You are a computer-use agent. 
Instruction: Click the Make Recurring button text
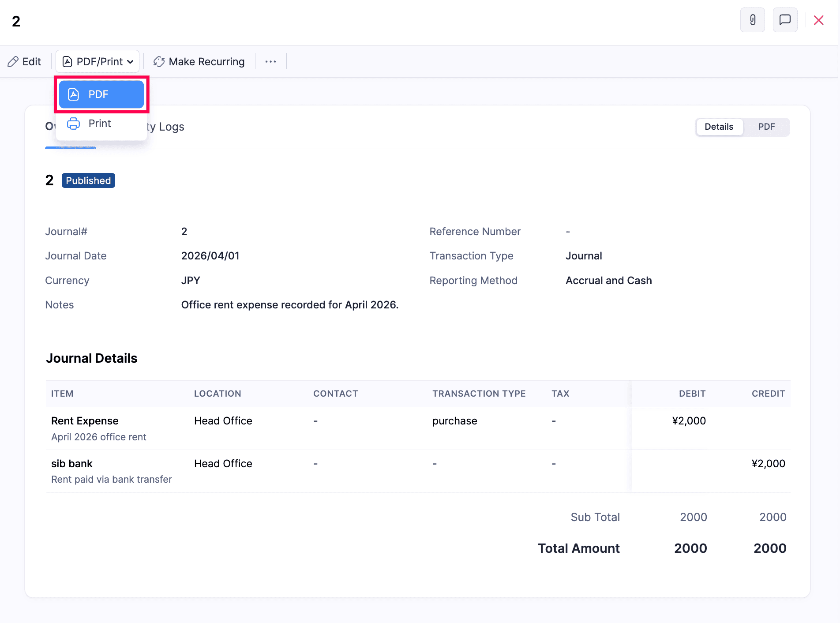pos(206,62)
